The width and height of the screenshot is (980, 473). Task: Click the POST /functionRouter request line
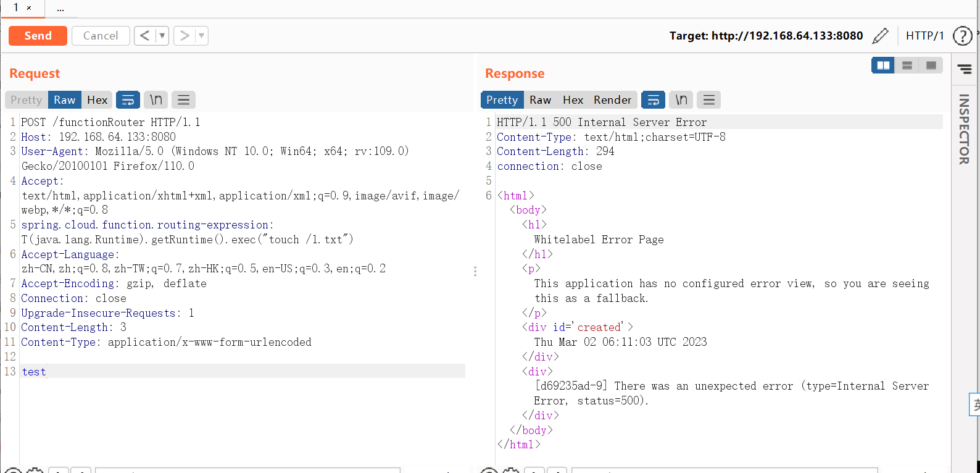(x=110, y=122)
